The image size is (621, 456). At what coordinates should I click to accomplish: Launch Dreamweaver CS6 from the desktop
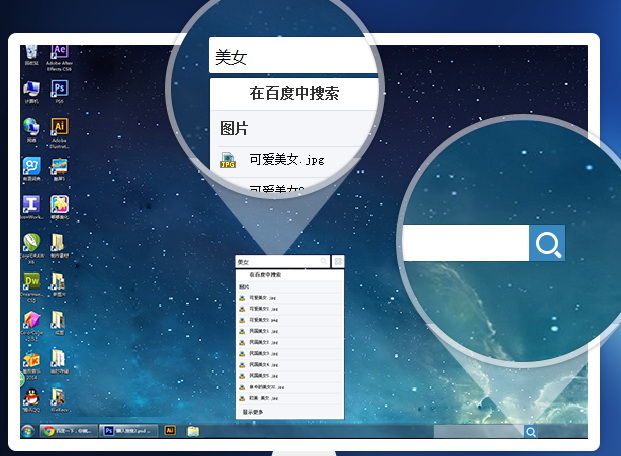pos(31,287)
